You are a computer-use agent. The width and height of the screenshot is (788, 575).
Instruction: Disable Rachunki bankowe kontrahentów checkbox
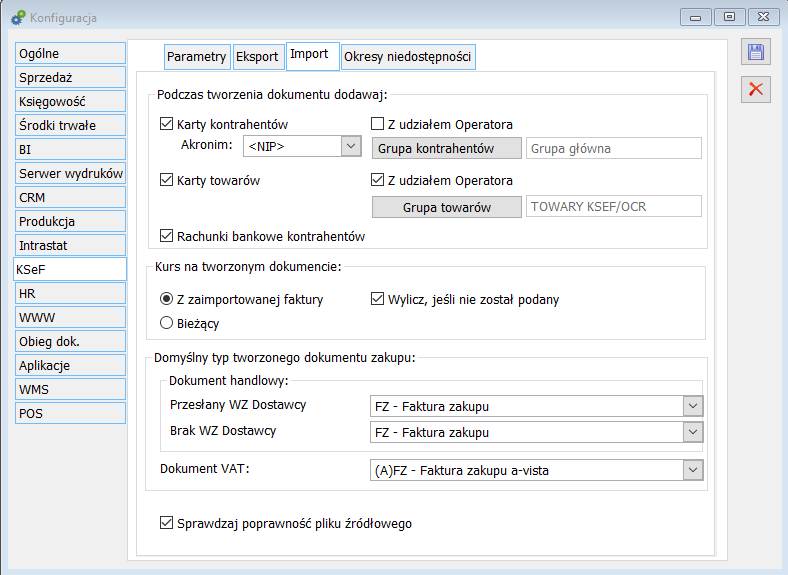pos(167,237)
